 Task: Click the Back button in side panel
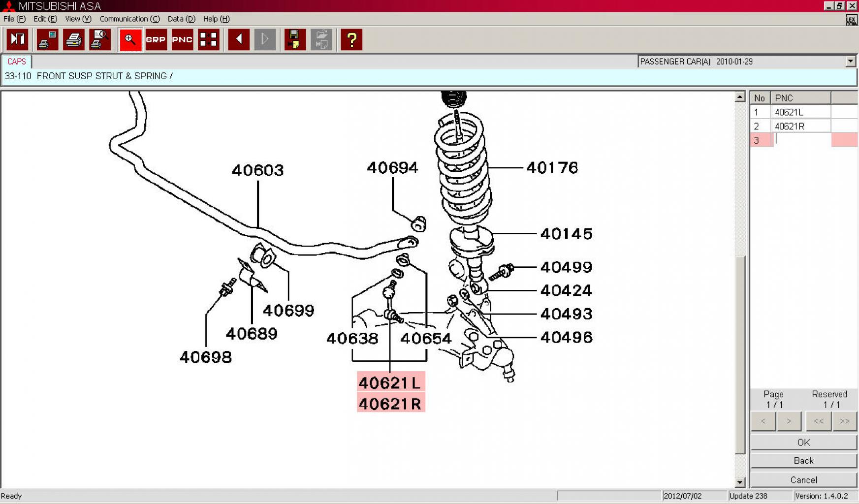(803, 461)
